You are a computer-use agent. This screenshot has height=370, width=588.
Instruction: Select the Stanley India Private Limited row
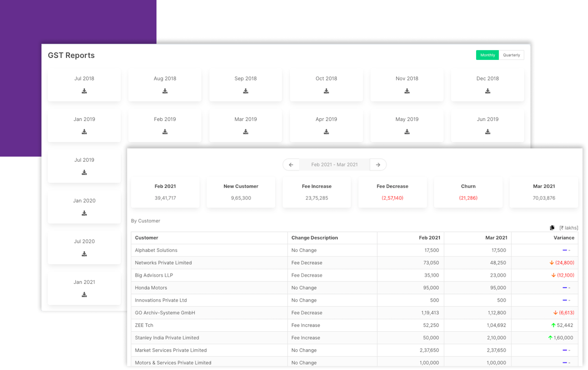(x=167, y=338)
